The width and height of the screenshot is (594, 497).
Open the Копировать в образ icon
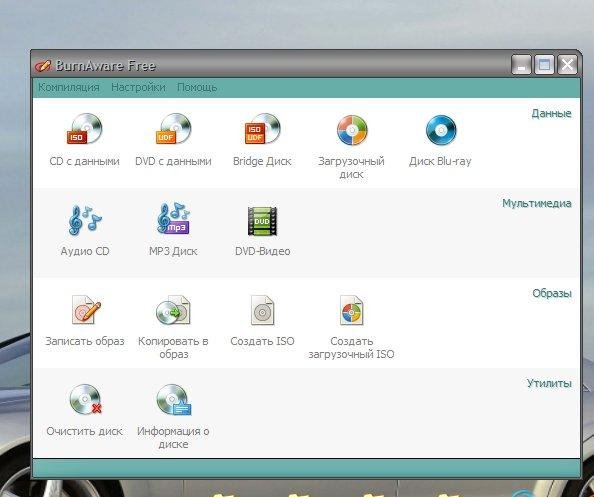click(x=174, y=310)
